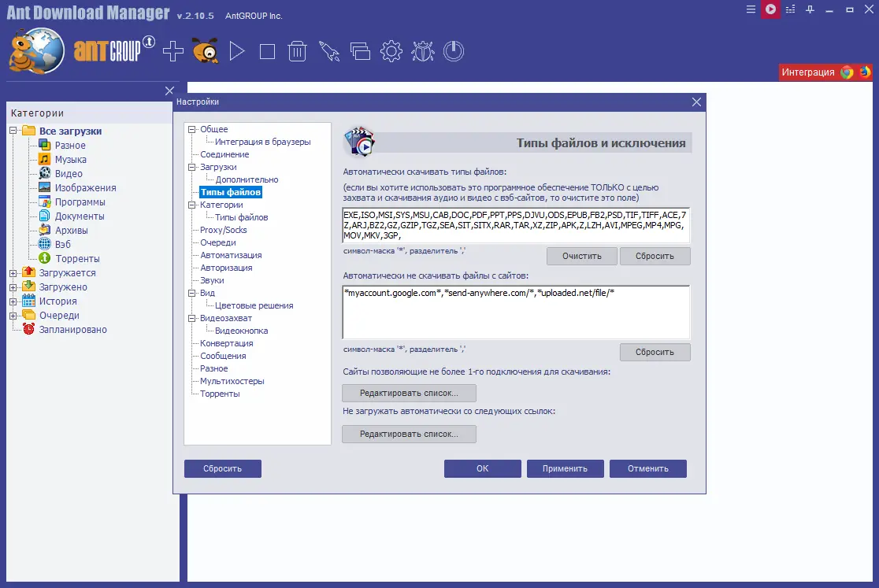Collapse the Все загрузки tree node
This screenshot has height=588, width=879.
(x=13, y=131)
